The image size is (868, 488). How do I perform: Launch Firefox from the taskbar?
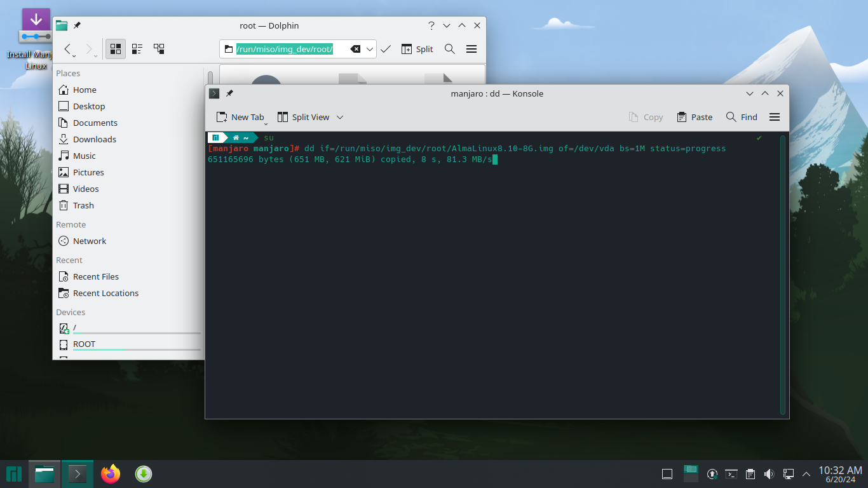point(111,474)
